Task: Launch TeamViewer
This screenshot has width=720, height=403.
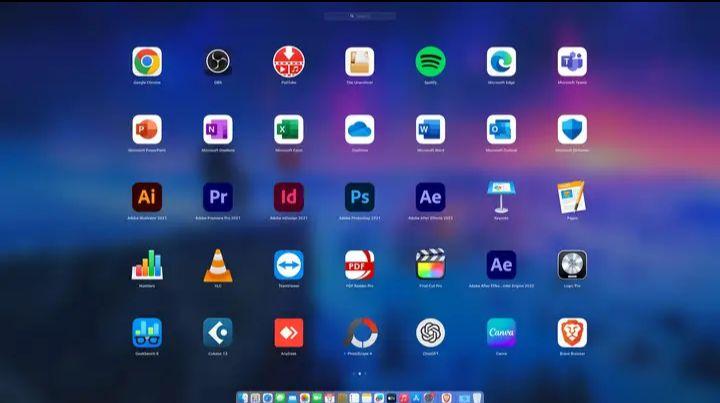Action: 288,265
